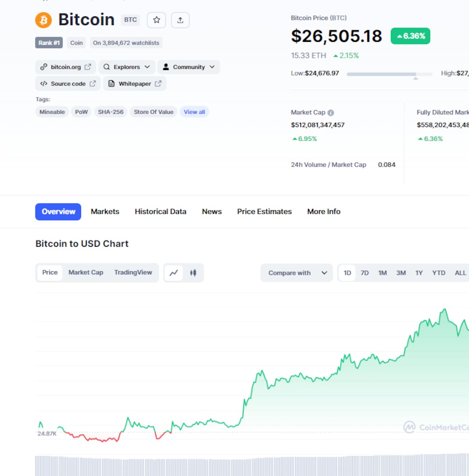Open the Whitepaper document link

[135, 84]
